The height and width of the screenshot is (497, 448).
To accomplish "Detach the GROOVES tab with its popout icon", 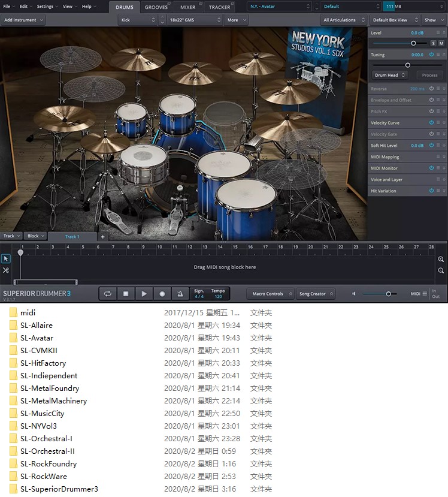I will click(x=169, y=3).
